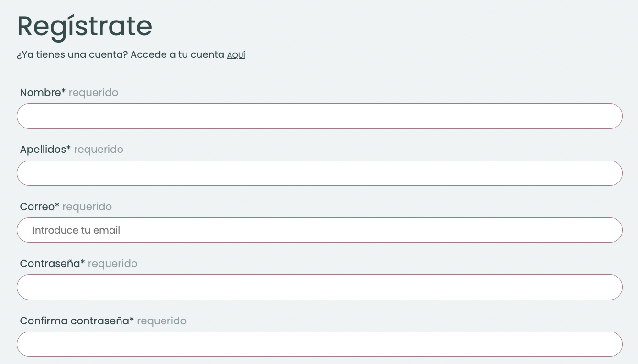Click "requerido" hint beside Correo
Viewport: 638px width, 364px height.
coord(87,207)
